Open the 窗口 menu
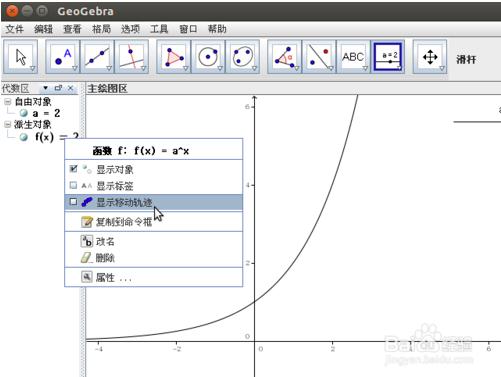501x377 pixels. 188,29
